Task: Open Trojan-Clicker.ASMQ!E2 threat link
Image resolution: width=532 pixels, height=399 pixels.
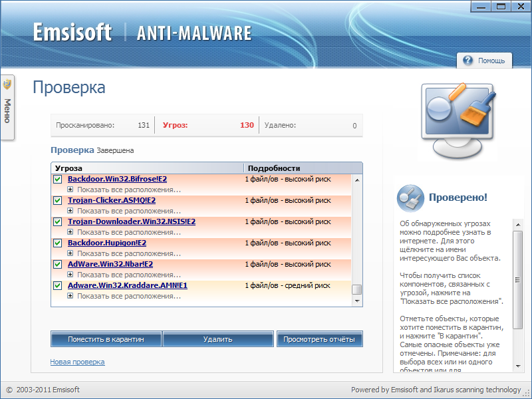Action: coord(112,201)
